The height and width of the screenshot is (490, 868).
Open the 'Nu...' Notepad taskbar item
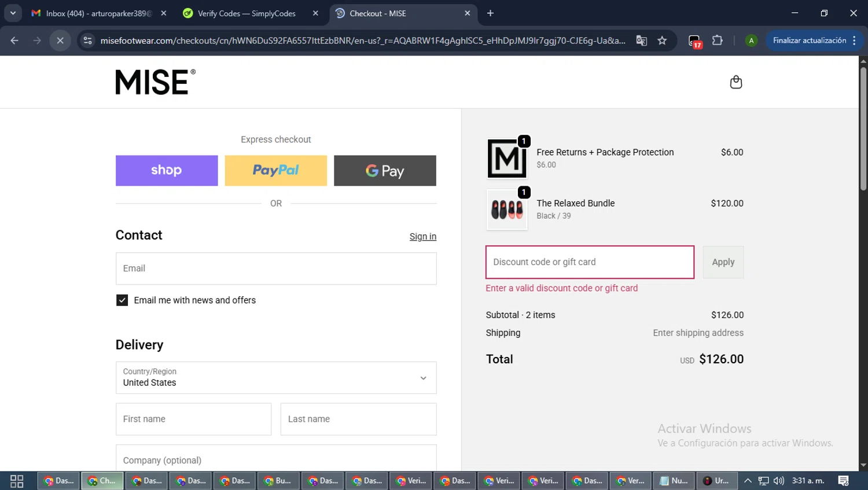pos(674,481)
